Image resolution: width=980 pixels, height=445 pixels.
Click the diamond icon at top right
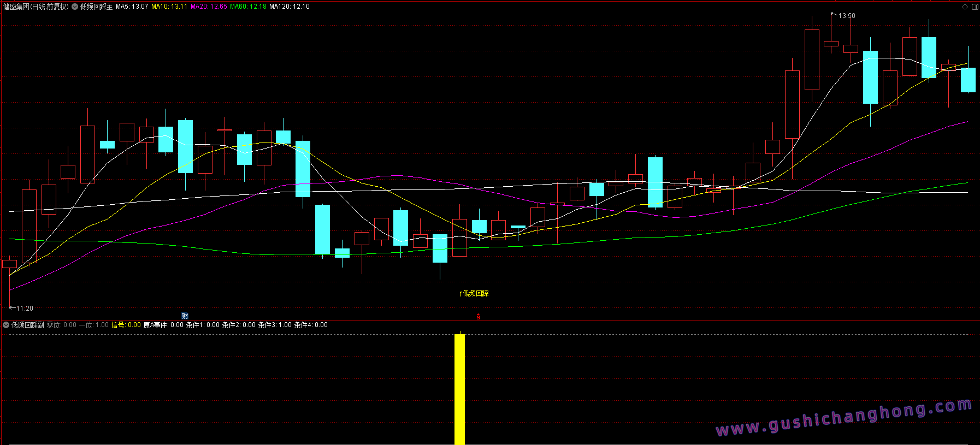point(965,7)
